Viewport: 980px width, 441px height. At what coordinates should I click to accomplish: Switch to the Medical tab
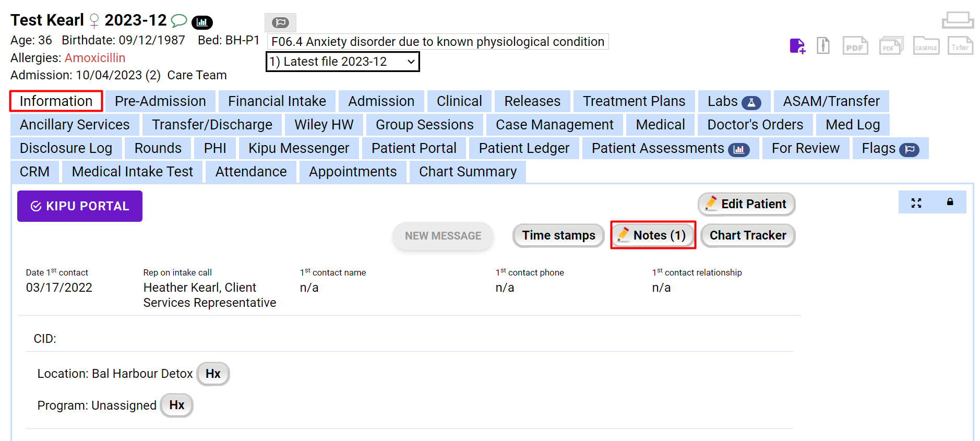(660, 125)
